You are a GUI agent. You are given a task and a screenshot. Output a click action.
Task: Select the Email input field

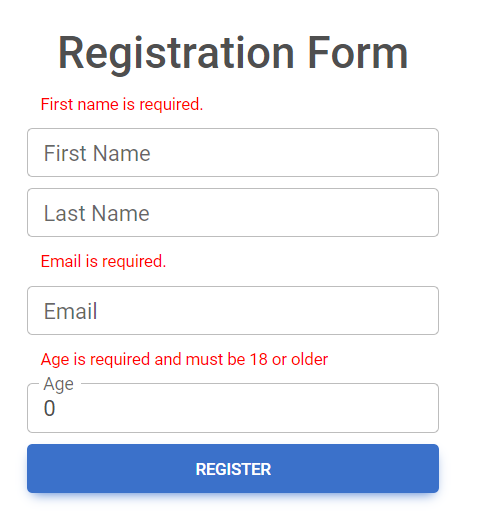[x=233, y=310]
